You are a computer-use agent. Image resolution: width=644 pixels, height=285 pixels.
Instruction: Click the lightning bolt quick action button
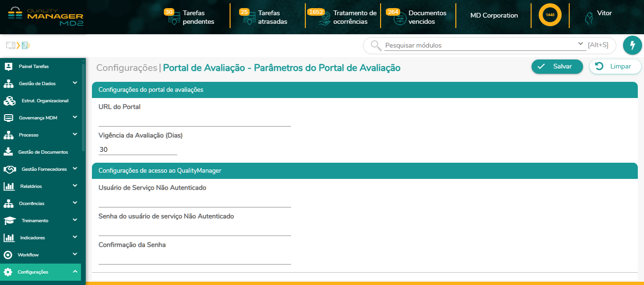click(x=632, y=45)
